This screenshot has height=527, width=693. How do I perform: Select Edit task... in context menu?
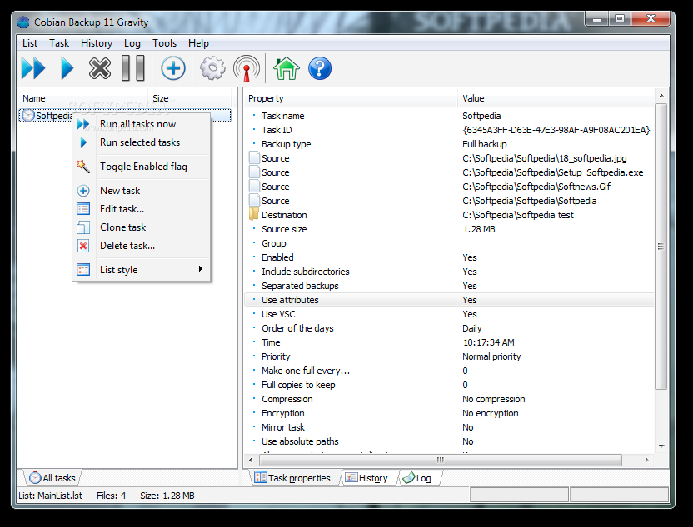[x=142, y=209]
